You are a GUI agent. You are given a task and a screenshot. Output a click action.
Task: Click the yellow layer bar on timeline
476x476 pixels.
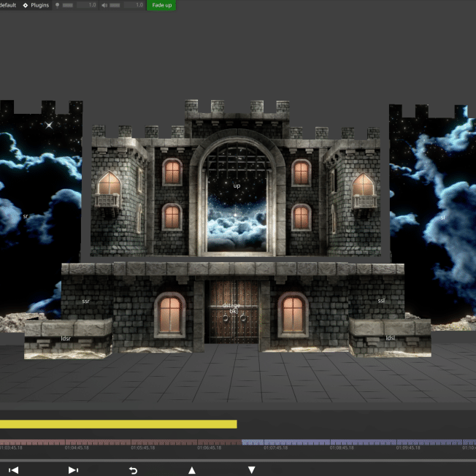pyautogui.click(x=118, y=424)
